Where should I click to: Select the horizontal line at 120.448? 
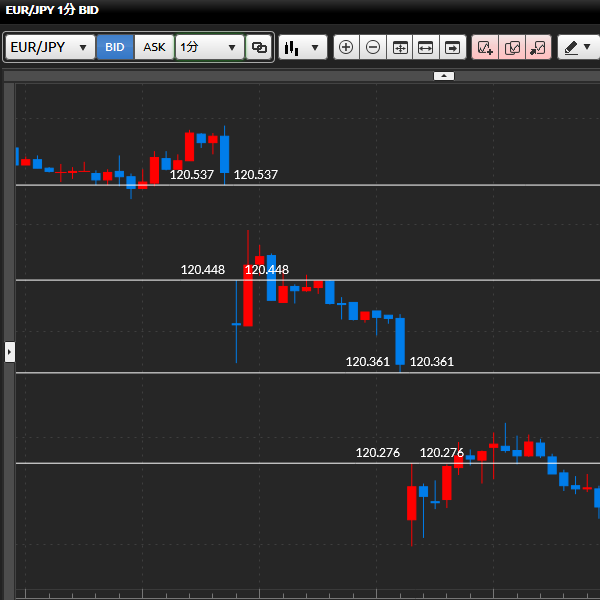coord(308,280)
